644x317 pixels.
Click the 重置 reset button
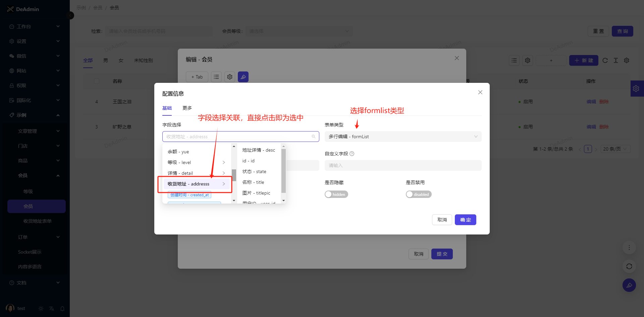(598, 31)
